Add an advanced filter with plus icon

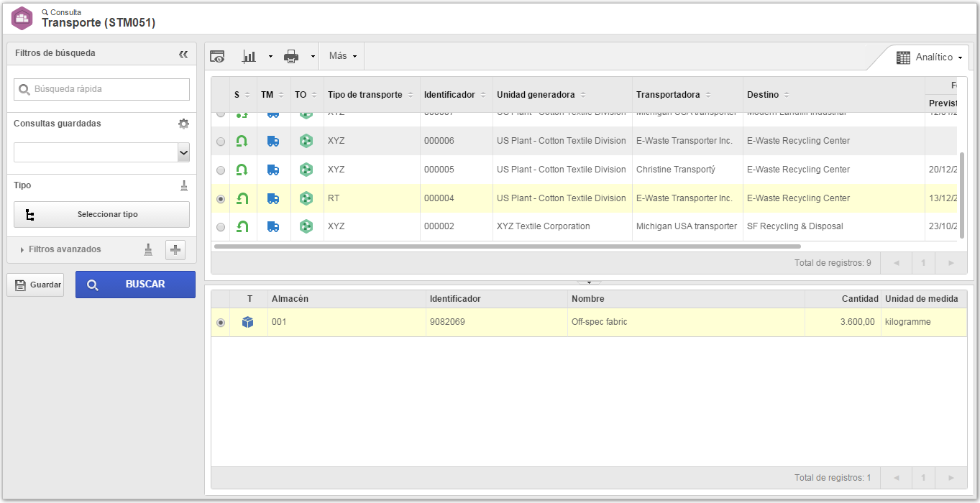[175, 250]
